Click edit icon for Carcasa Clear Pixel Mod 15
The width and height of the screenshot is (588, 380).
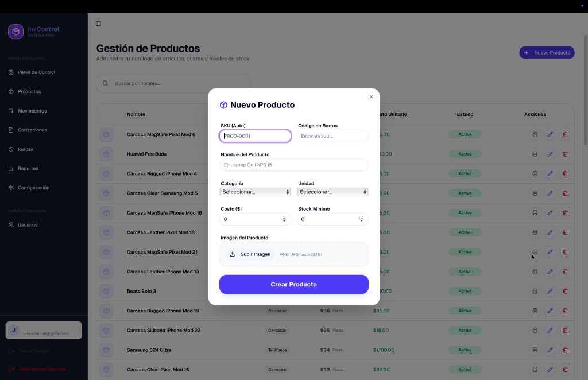pyautogui.click(x=550, y=369)
